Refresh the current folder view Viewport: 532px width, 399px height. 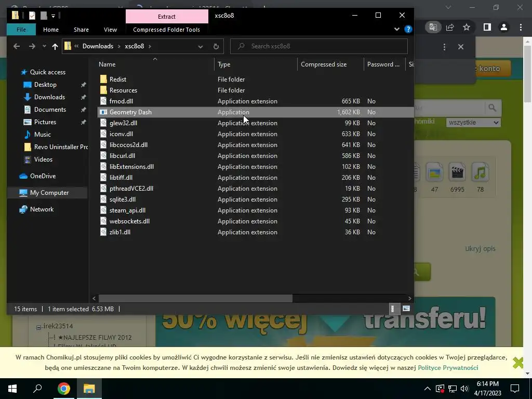click(x=216, y=46)
